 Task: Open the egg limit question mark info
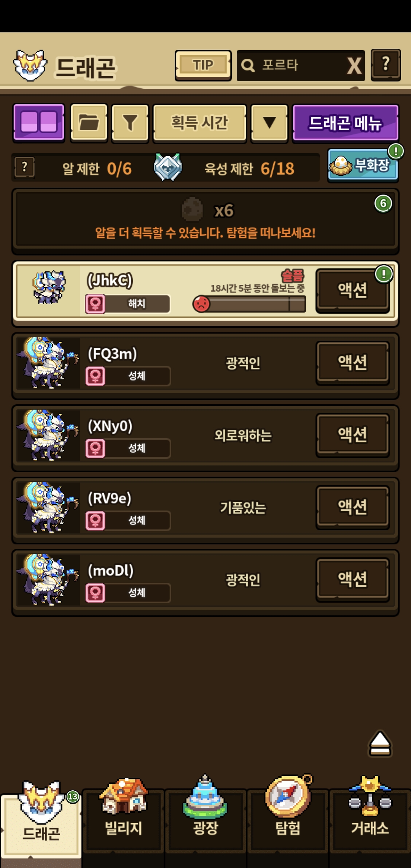click(25, 167)
